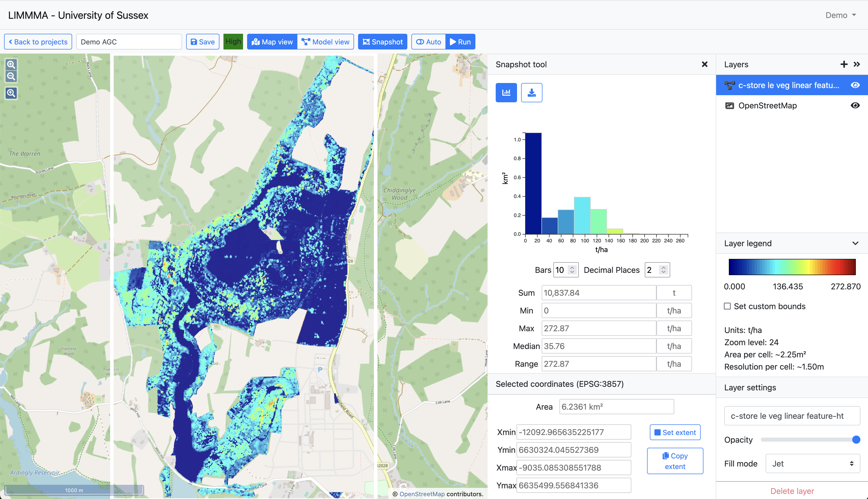
Task: Switch to Model view
Action: pos(325,42)
